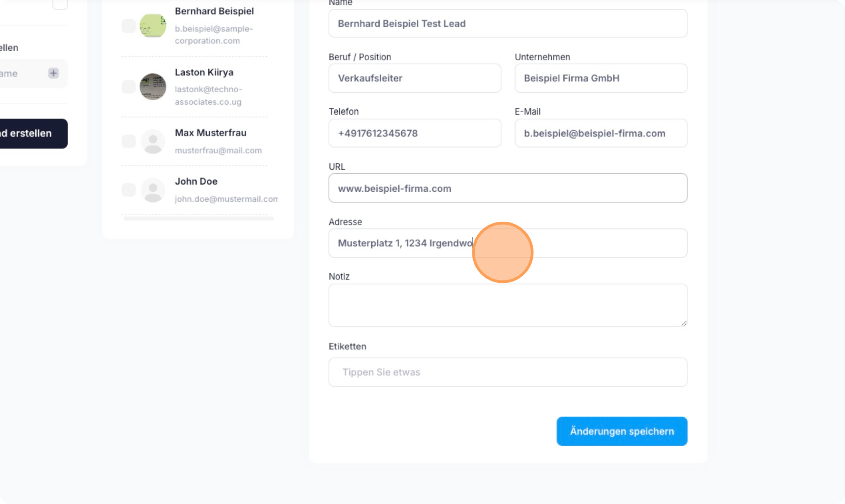Screen dimensions: 845x504
Task: Click the URL field
Action: pos(507,188)
